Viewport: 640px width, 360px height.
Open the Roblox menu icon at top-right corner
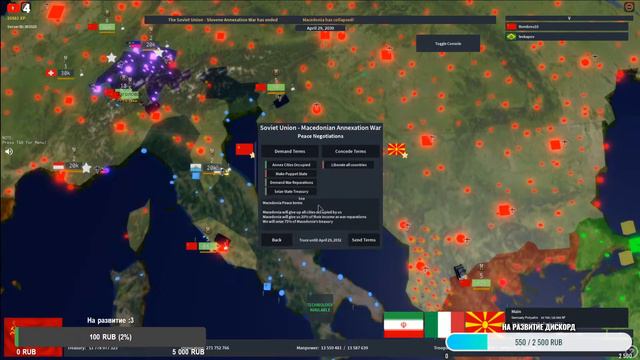click(x=629, y=7)
